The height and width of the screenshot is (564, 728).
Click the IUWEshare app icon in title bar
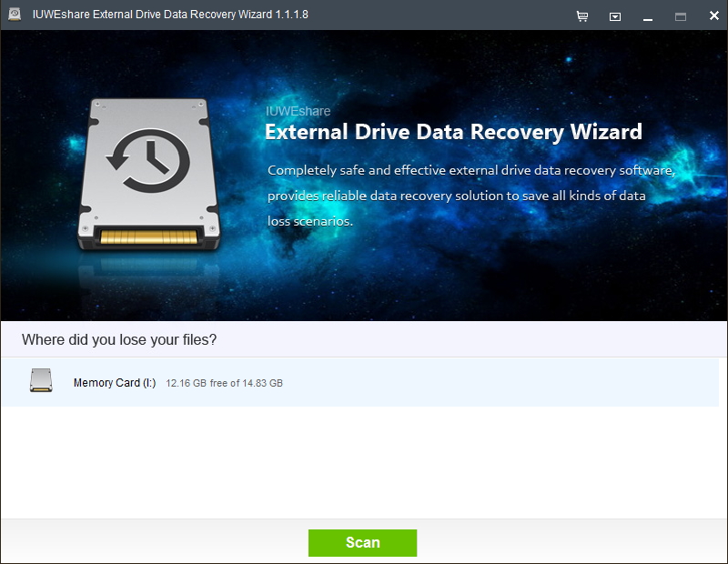point(13,15)
